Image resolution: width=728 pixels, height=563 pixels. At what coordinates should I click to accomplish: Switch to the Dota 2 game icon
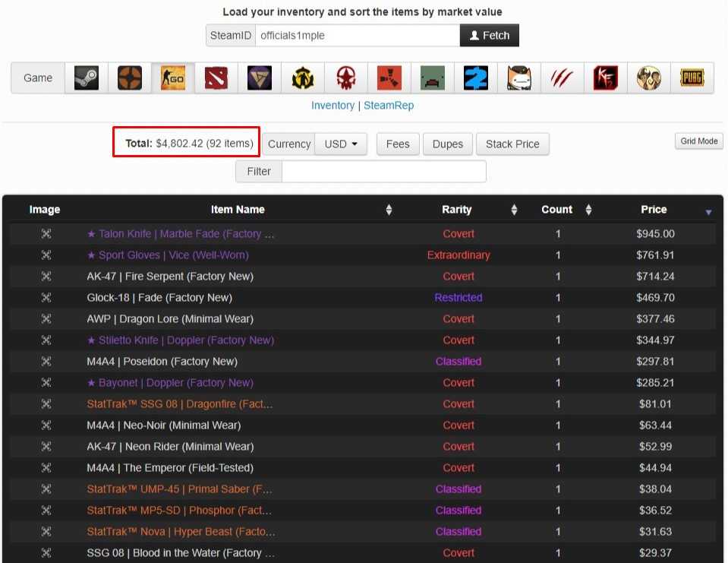pos(216,77)
